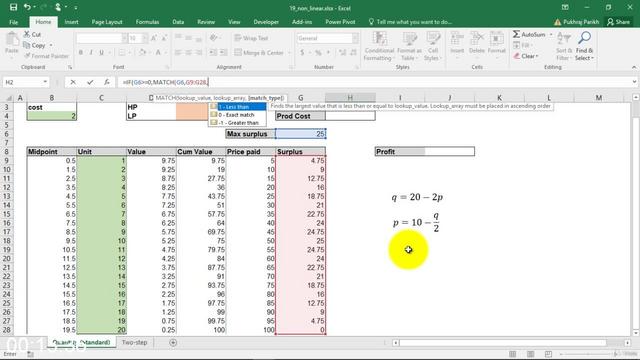Open the Name Box dropdown arrow
The width and height of the screenshot is (640, 360).
45,82
